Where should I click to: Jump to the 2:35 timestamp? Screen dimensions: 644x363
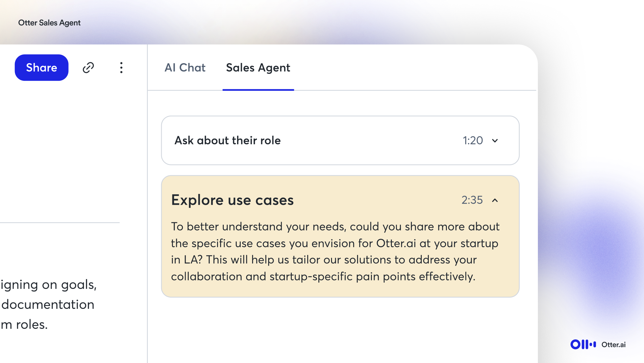tap(472, 200)
